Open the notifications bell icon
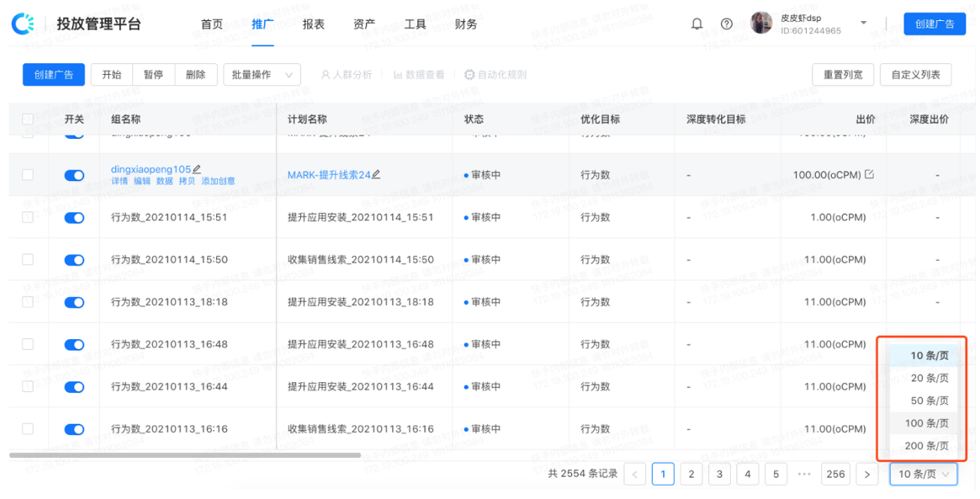This screenshot has width=980, height=499. click(x=697, y=24)
